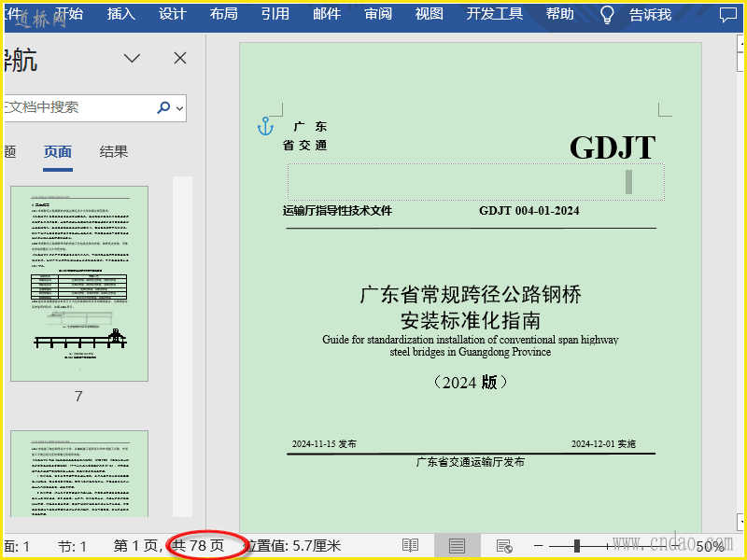Click the GDJT heading text
The image size is (747, 560).
tap(613, 147)
